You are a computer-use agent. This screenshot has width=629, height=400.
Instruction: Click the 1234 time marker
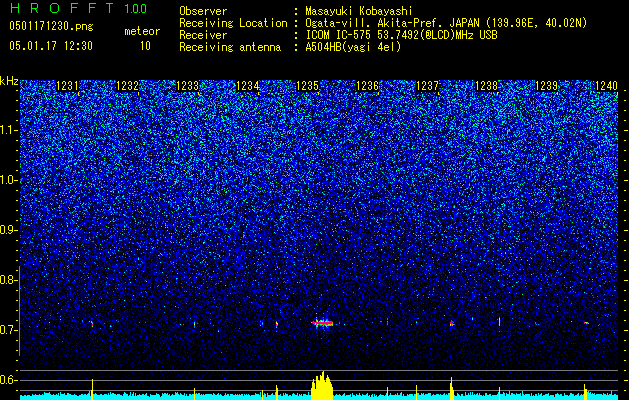tap(248, 86)
